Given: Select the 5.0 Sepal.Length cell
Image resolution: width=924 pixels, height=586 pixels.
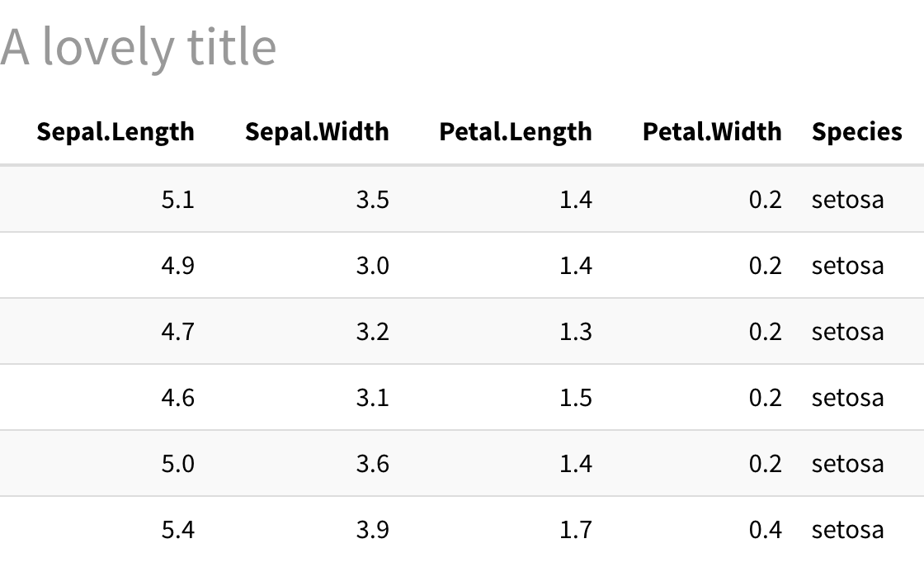Looking at the screenshot, I should click(x=177, y=464).
